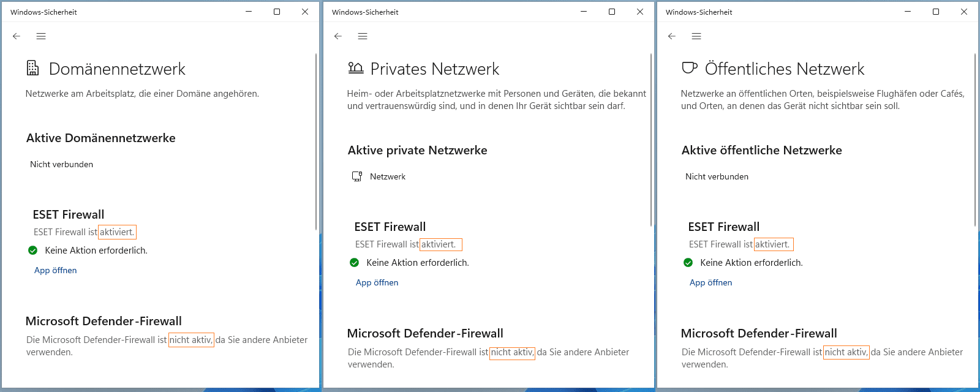Click the active Netzwerk computer icon
Screen dimensions: 980x392
coord(357,176)
